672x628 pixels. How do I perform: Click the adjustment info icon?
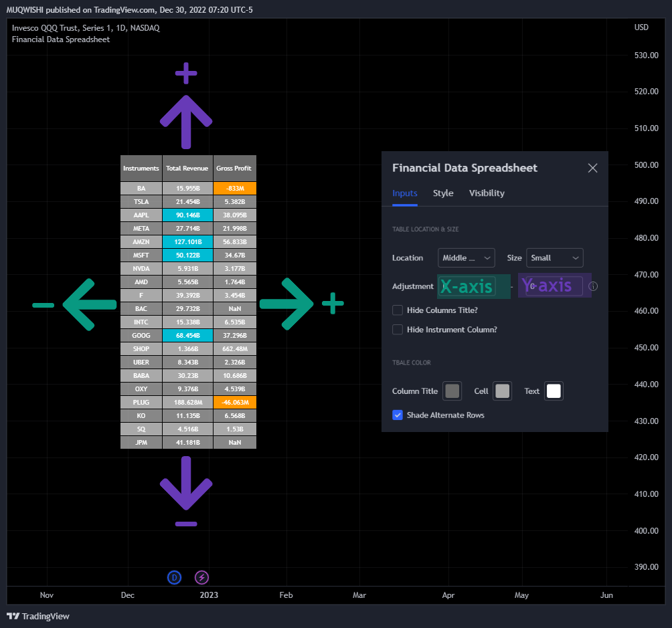[x=593, y=286]
